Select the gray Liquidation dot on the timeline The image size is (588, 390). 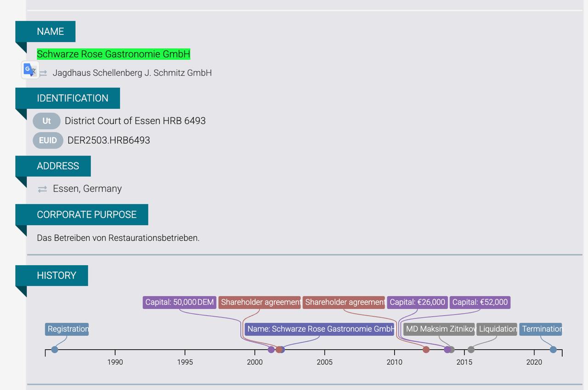471,350
